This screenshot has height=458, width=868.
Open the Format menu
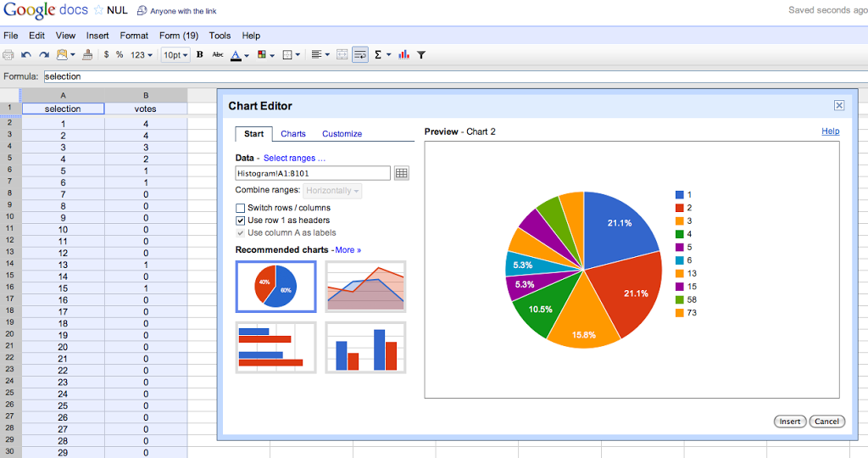click(134, 36)
